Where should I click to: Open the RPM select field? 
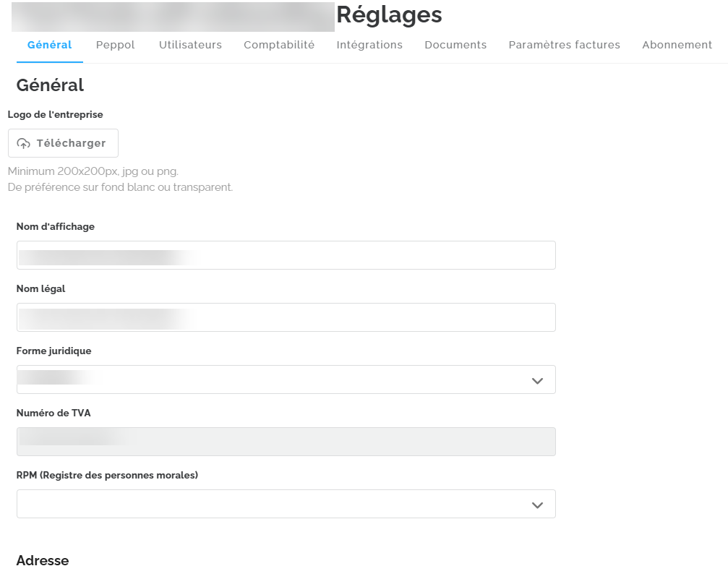[275, 504]
